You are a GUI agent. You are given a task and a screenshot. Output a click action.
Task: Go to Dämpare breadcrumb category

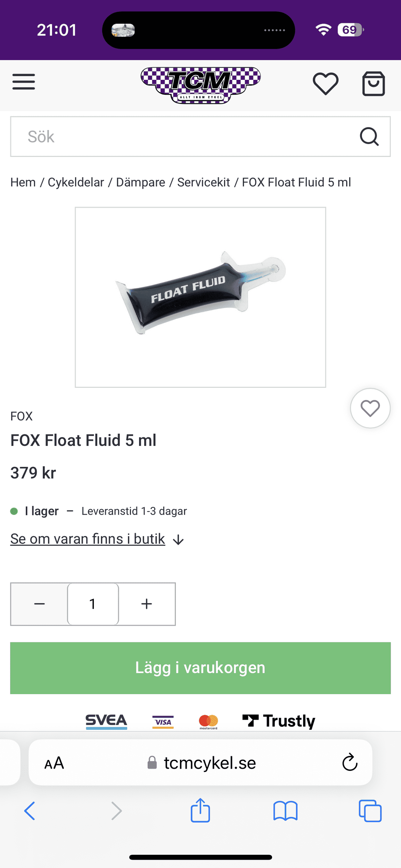pyautogui.click(x=140, y=182)
